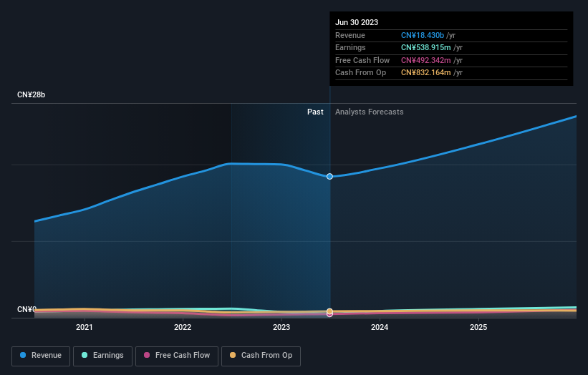Click the Earnings row label in tooltip

pyautogui.click(x=350, y=47)
